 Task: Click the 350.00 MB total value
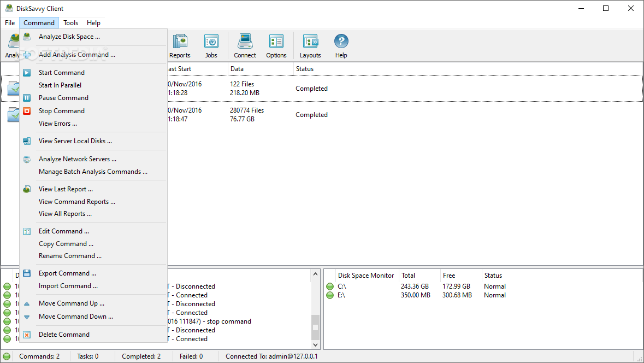(x=415, y=295)
